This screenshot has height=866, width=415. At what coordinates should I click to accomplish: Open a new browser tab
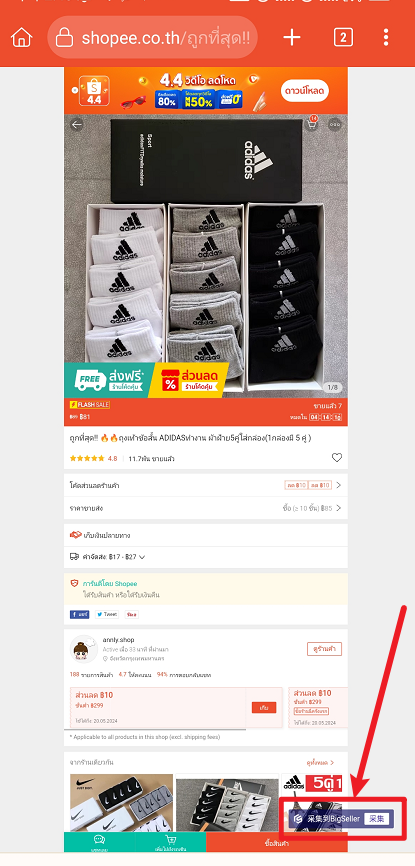pos(292,38)
